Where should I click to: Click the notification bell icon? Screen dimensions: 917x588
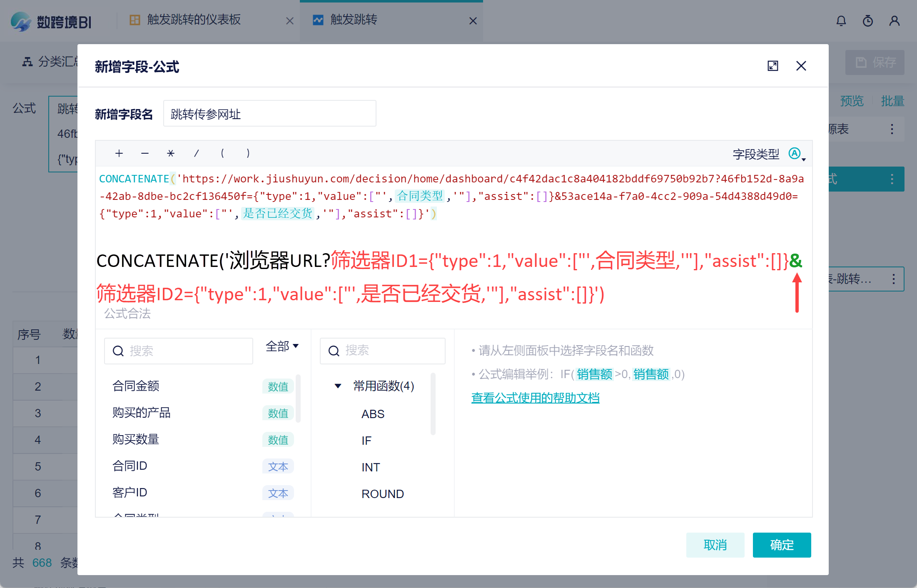point(841,21)
